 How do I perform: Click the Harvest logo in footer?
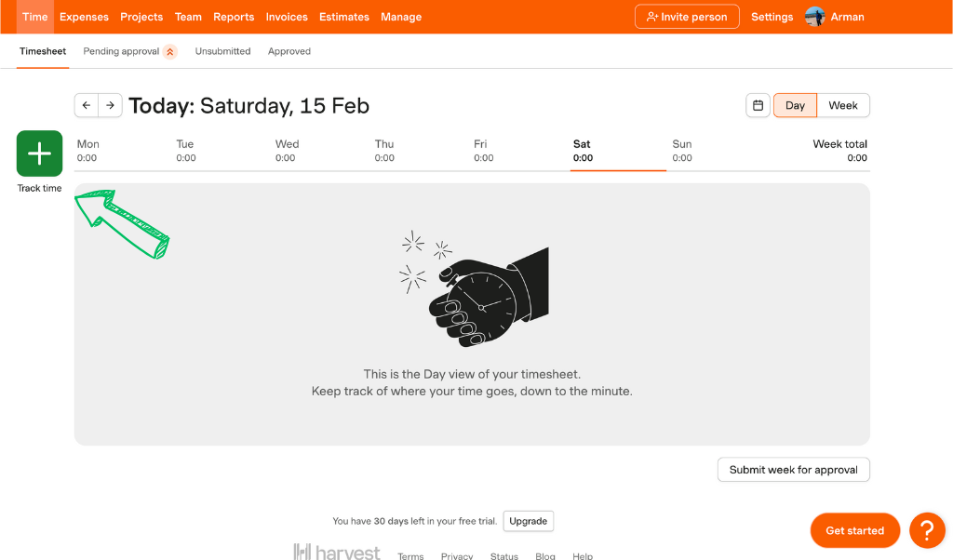(x=337, y=553)
